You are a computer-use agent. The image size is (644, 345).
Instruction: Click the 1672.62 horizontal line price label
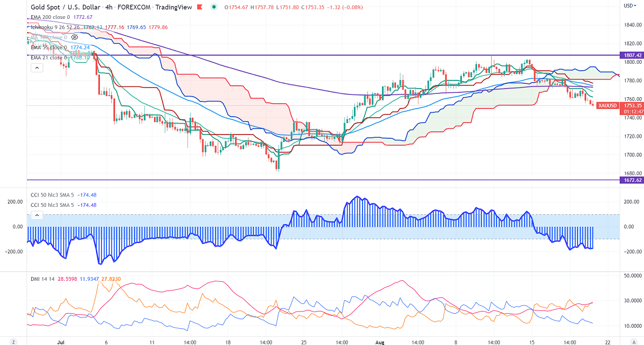(633, 180)
